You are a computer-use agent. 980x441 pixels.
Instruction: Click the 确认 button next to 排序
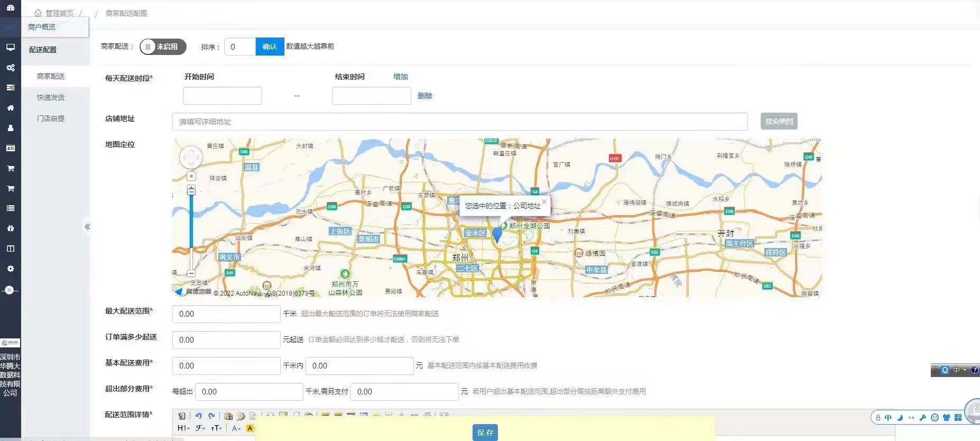tap(270, 47)
